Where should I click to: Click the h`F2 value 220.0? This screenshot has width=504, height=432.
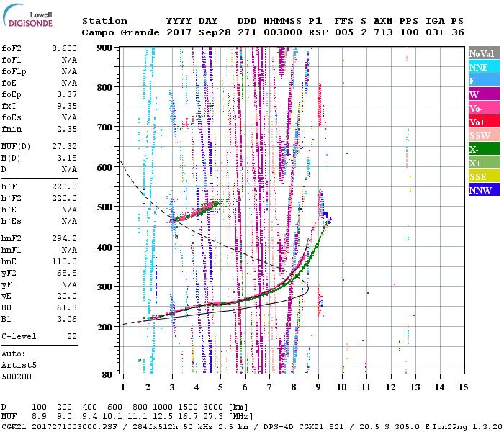click(x=64, y=198)
